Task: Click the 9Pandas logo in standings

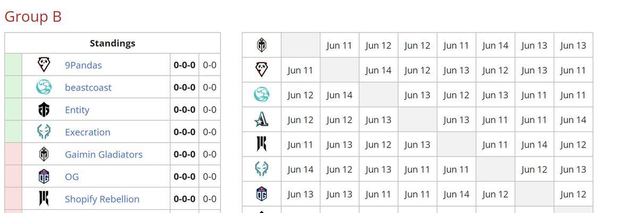Action: (x=44, y=65)
